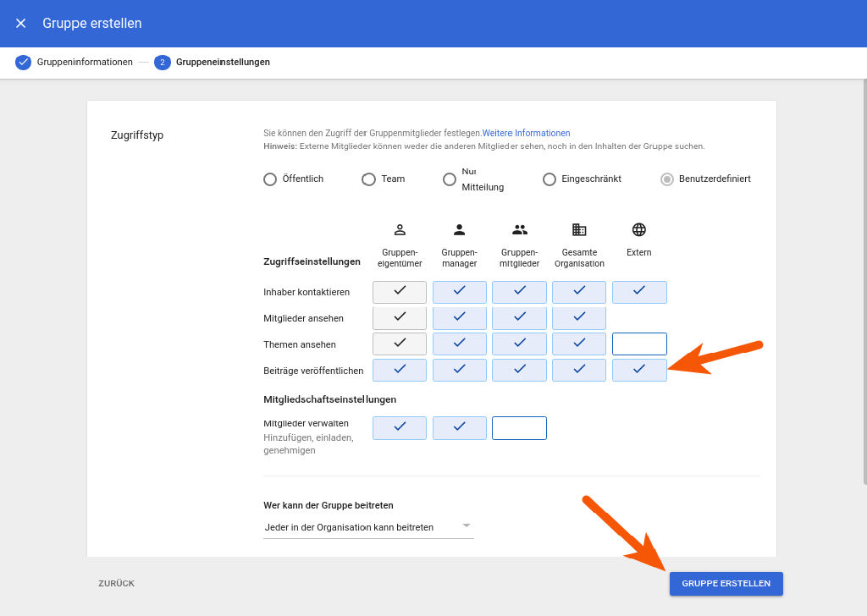Open the Wer kann der Gruppe beitreten dropdown
867x616 pixels.
(465, 525)
